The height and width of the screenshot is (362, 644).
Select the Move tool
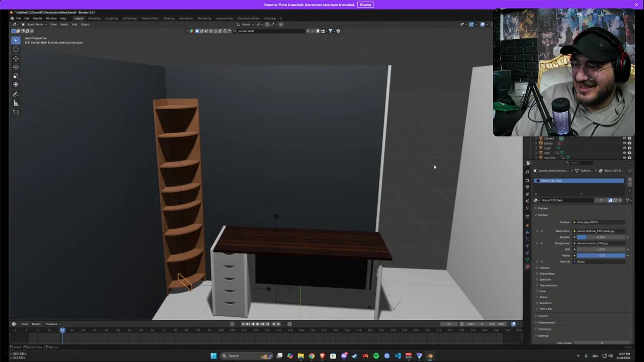16,58
